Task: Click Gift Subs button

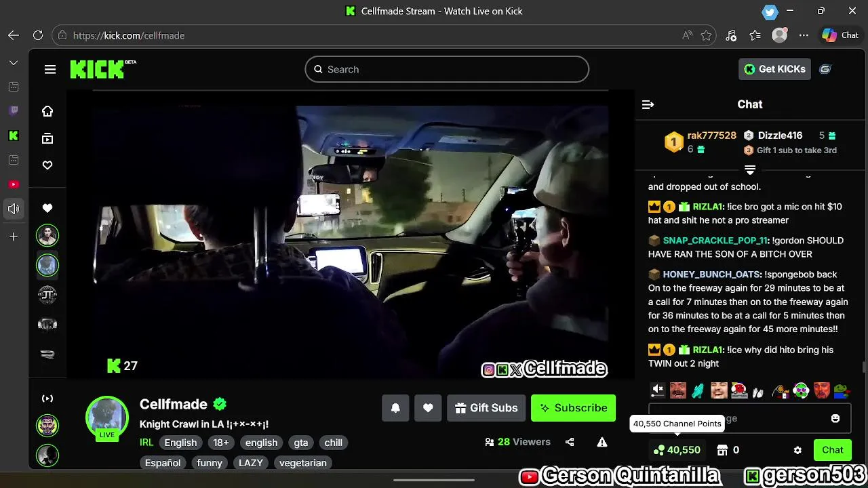Action: point(486,408)
